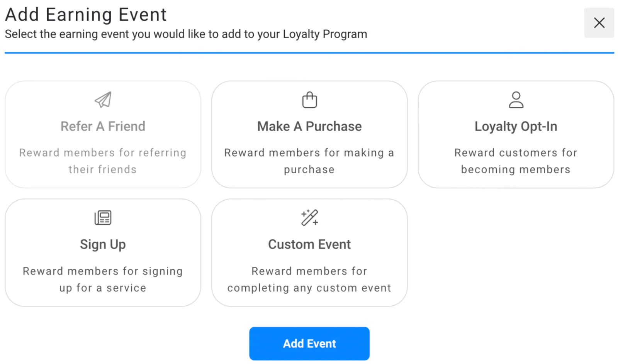Click the Make A Purchase title text
The width and height of the screenshot is (618, 364).
point(309,126)
